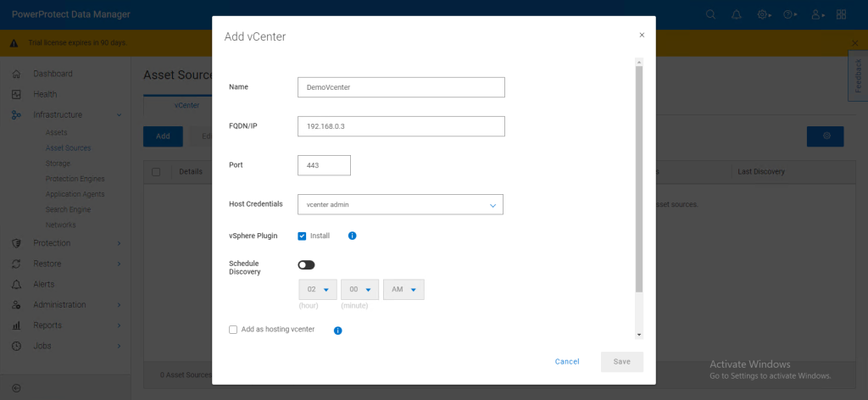Click the Save button

coord(621,362)
